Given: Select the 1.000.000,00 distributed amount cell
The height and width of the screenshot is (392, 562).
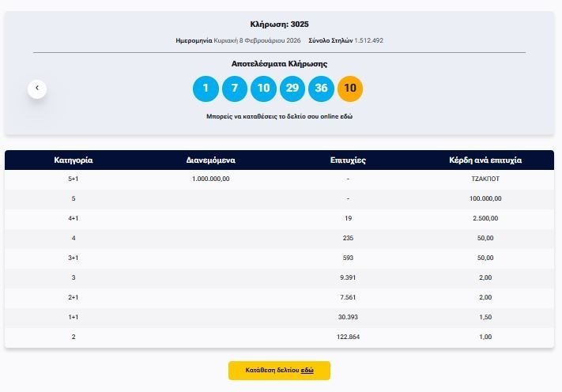Looking at the screenshot, I should (210, 179).
